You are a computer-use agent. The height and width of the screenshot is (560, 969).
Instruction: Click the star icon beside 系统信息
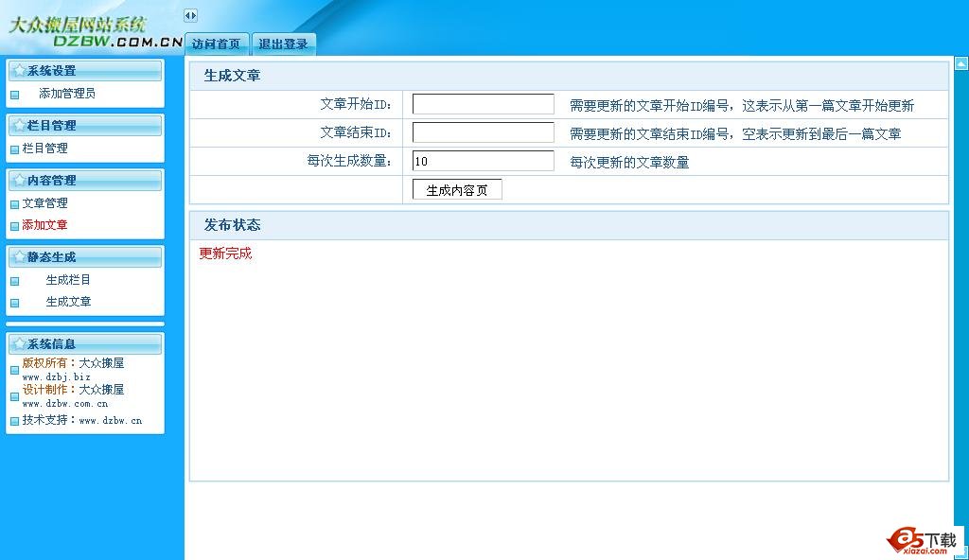[19, 343]
